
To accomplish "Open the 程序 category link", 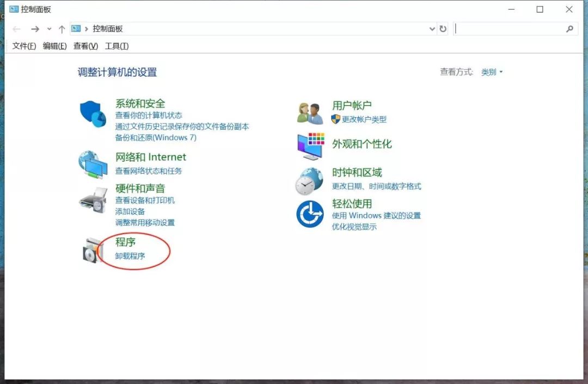I will (x=125, y=242).
